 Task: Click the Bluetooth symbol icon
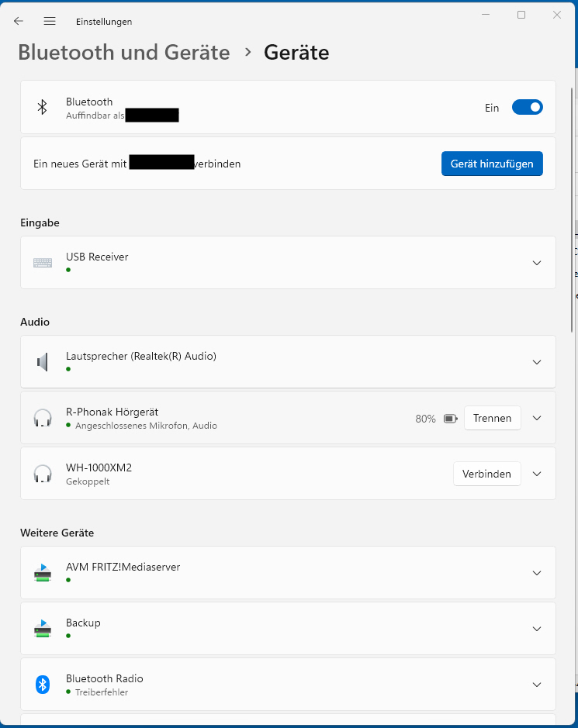click(43, 107)
